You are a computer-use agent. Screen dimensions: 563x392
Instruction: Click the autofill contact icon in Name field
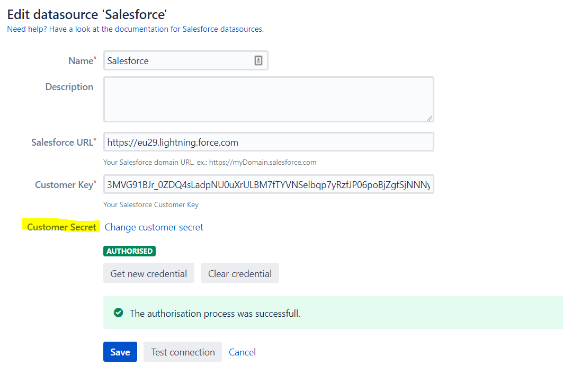click(x=258, y=61)
